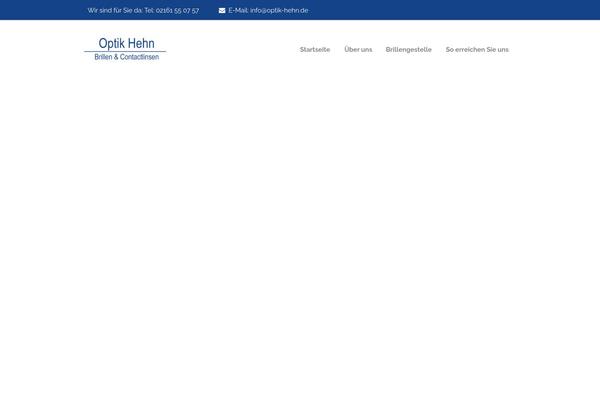This screenshot has height=400, width=600.
Task: Click the phone number 02161 55 07 57
Action: pos(177,11)
